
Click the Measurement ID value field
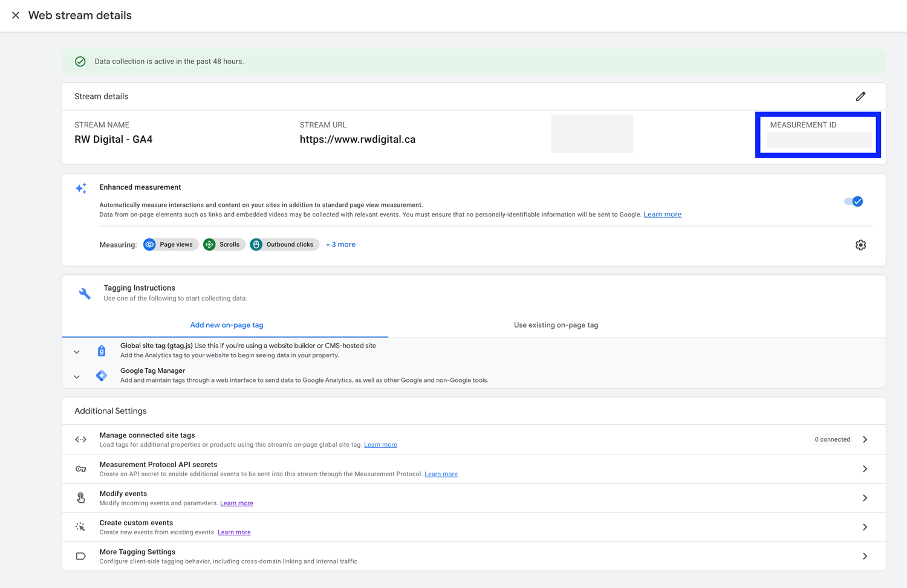(x=819, y=140)
